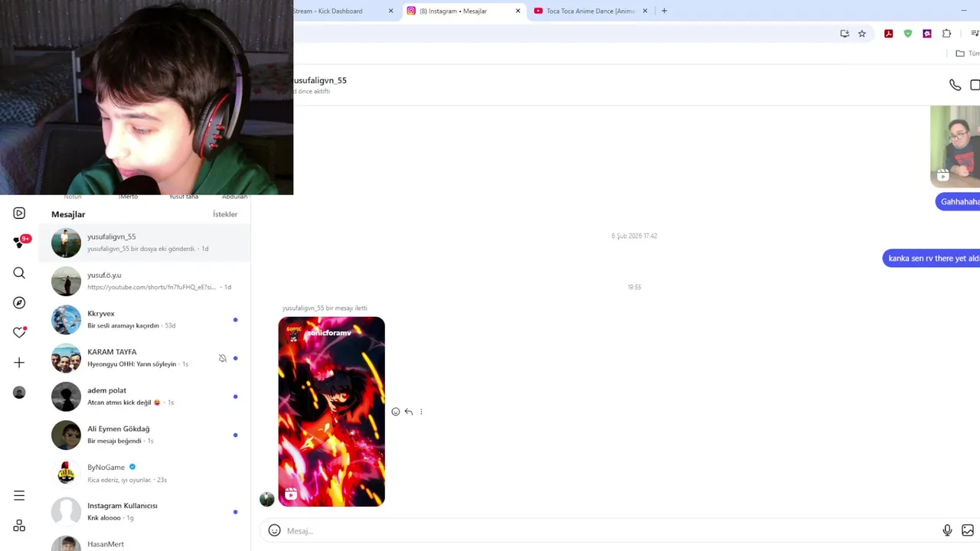Record a voice message with microphone
Screen dimensions: 980x551
(x=947, y=530)
